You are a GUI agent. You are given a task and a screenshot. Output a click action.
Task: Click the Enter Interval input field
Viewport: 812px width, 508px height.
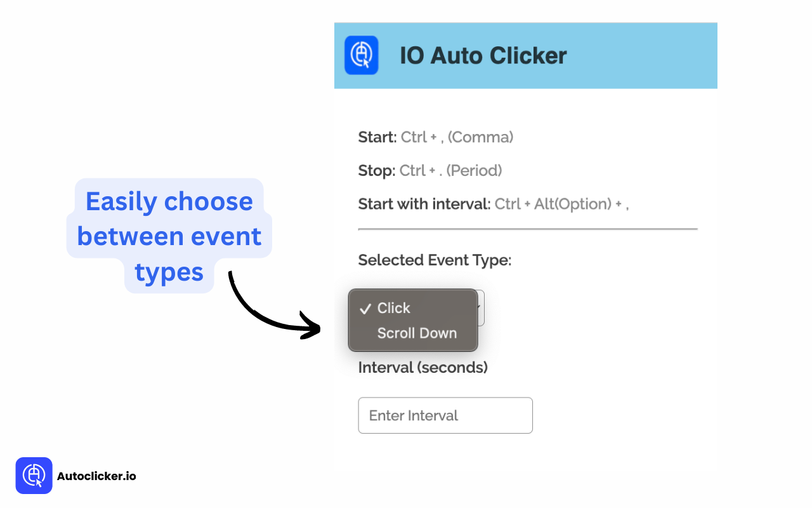coord(445,415)
